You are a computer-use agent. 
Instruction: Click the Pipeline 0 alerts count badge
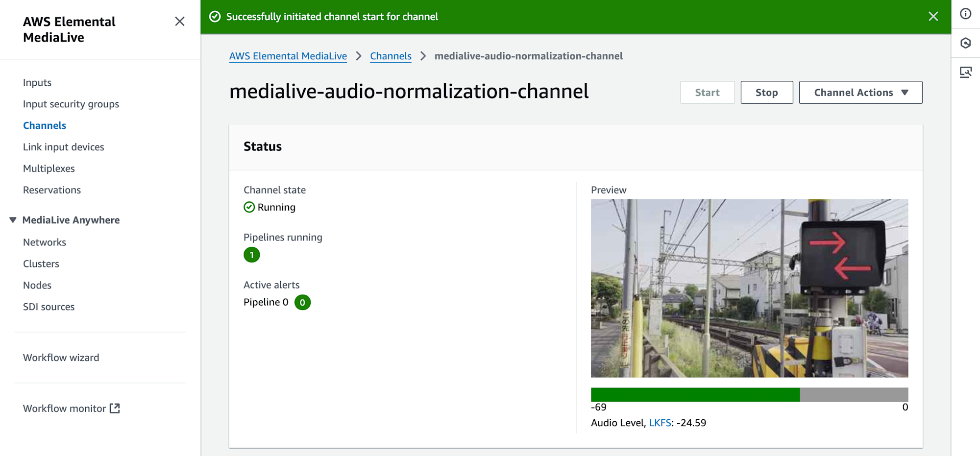(302, 302)
